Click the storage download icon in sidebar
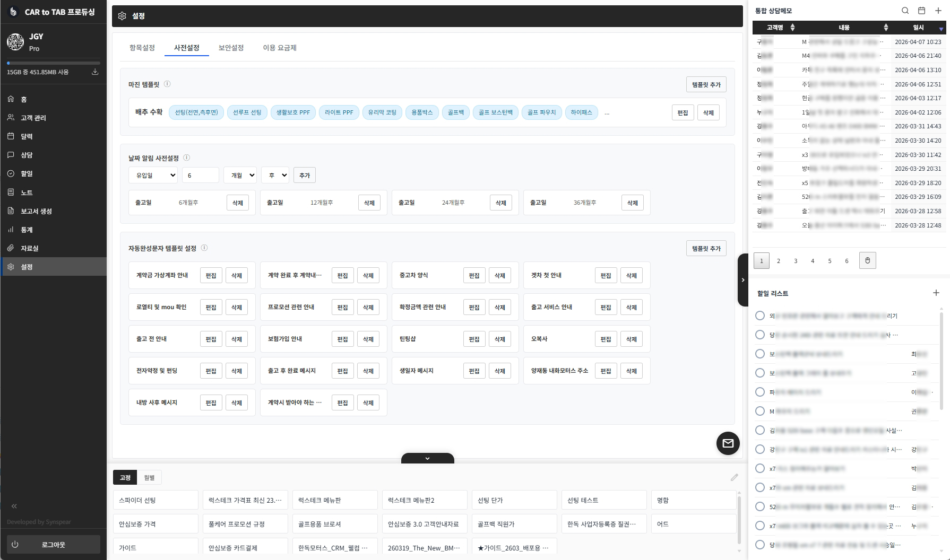The image size is (950, 560). [95, 72]
